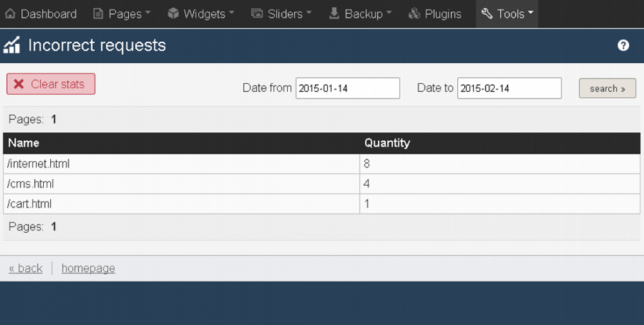Open the Backup menu label
The image size is (644, 325).
[x=363, y=14]
